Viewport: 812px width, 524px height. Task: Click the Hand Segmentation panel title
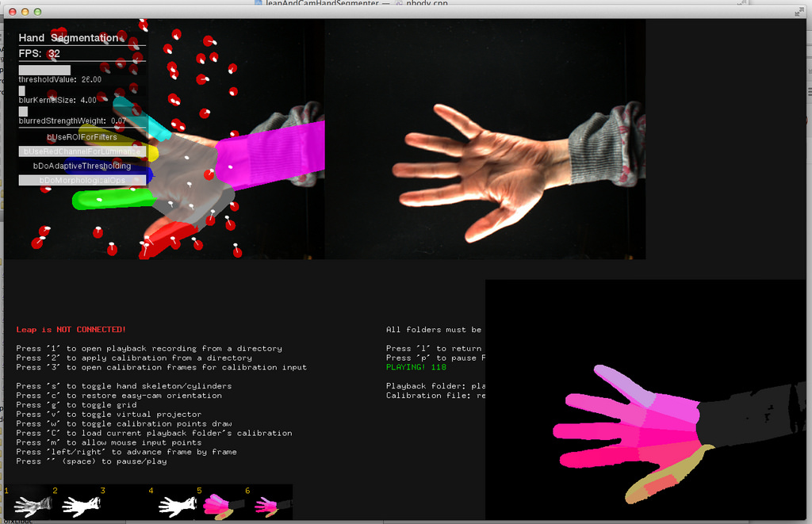pos(70,38)
